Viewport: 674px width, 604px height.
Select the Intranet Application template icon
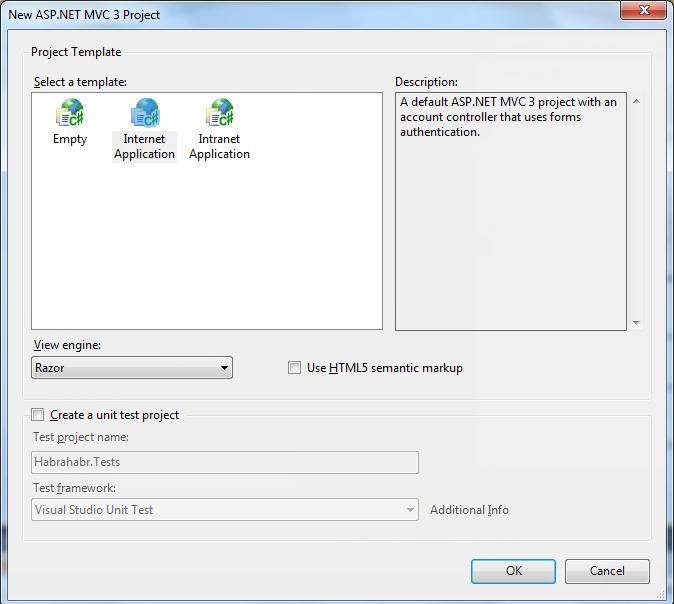219,113
